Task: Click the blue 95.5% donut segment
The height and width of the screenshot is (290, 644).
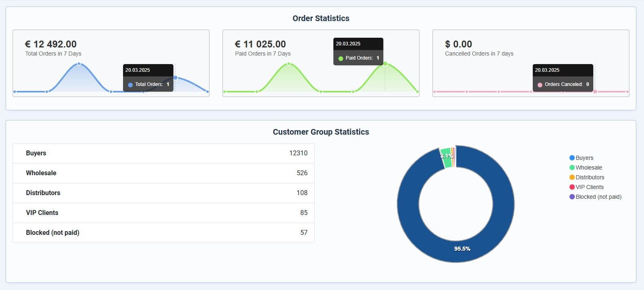Action: tap(462, 249)
